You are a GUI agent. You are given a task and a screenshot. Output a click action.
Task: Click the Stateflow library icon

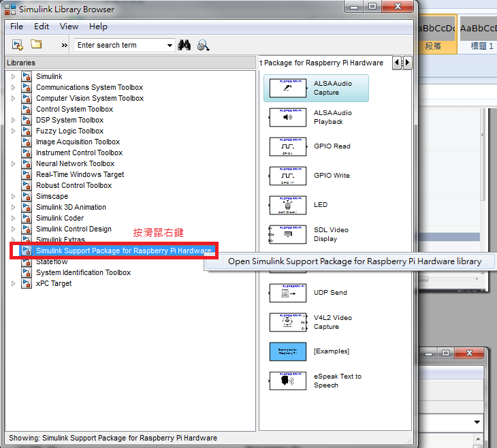point(27,262)
